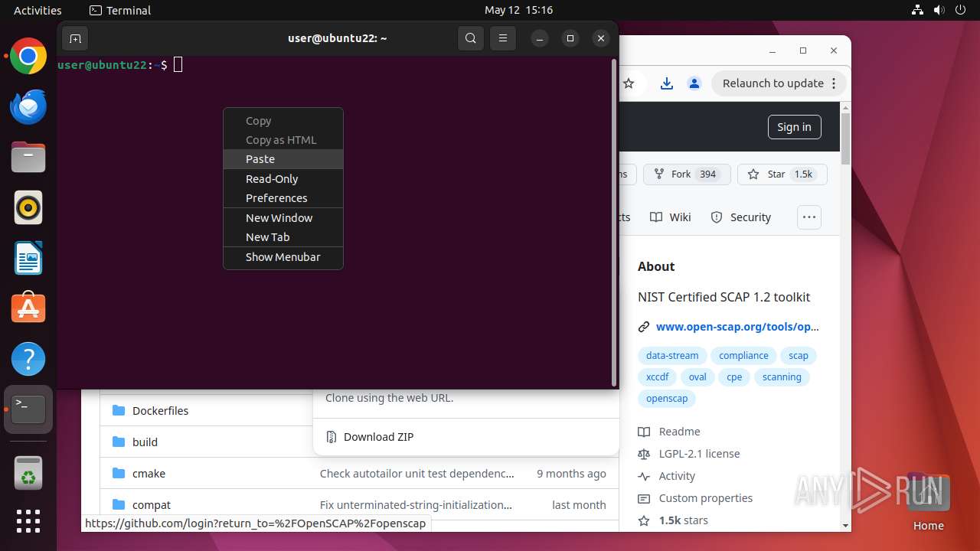
Task: Click the Terminal vertical scrollbar
Action: click(613, 222)
